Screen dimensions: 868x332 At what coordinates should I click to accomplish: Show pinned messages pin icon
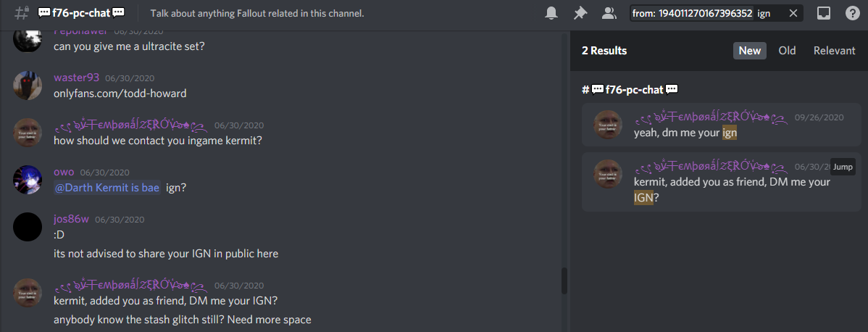tap(580, 13)
